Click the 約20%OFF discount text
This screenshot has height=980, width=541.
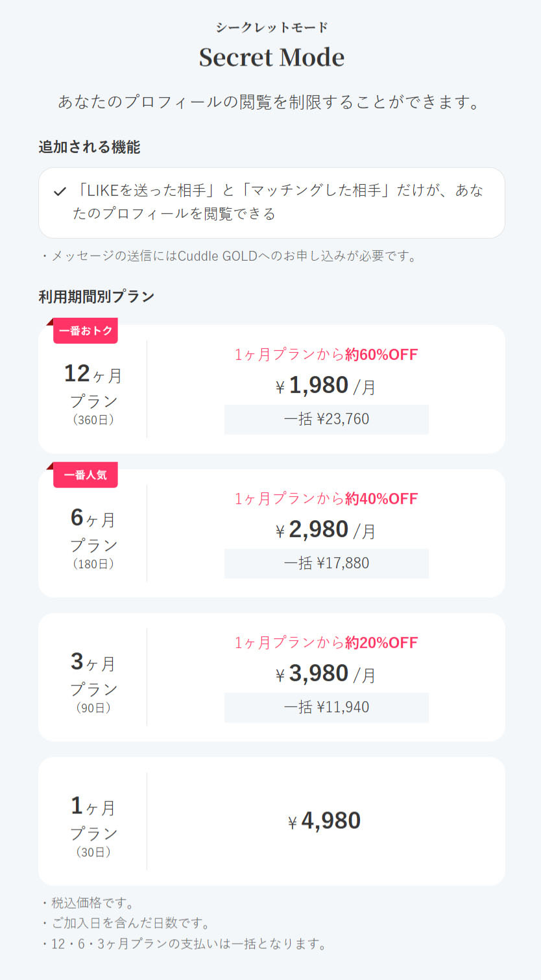tap(381, 643)
